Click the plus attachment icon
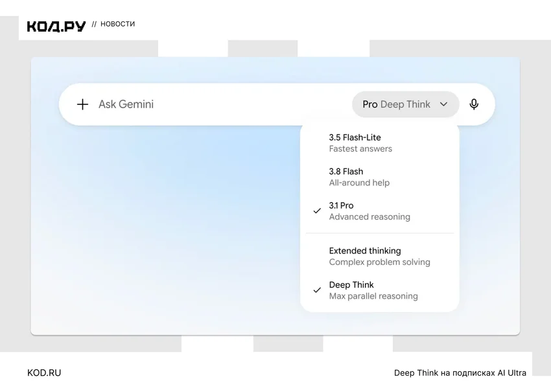The image size is (551, 392). 82,104
